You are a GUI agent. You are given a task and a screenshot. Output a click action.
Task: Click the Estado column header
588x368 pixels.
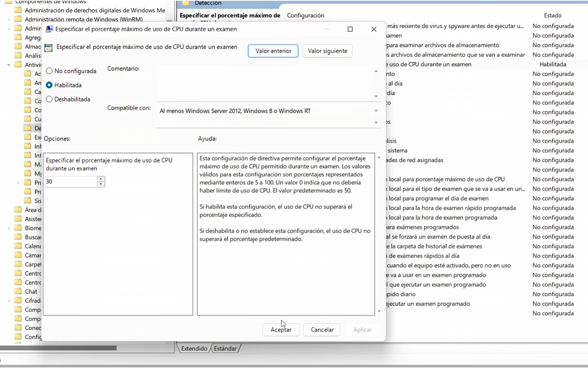pos(553,15)
